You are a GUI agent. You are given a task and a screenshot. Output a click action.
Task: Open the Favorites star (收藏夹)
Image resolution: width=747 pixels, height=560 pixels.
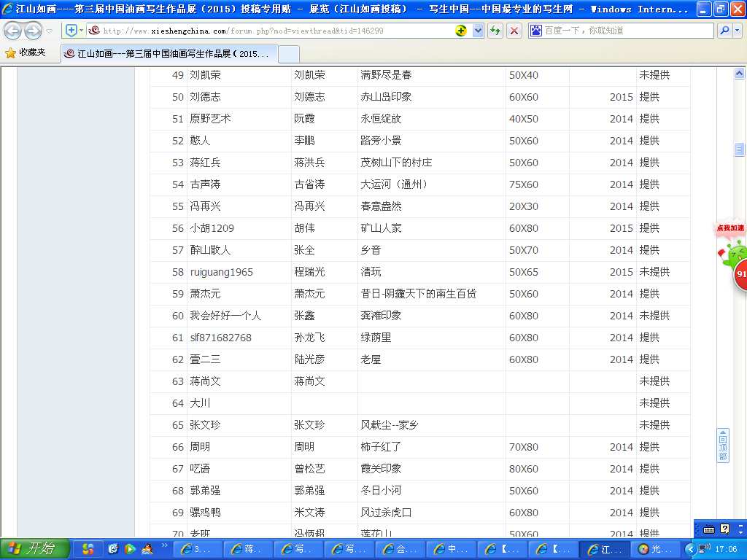(26, 53)
